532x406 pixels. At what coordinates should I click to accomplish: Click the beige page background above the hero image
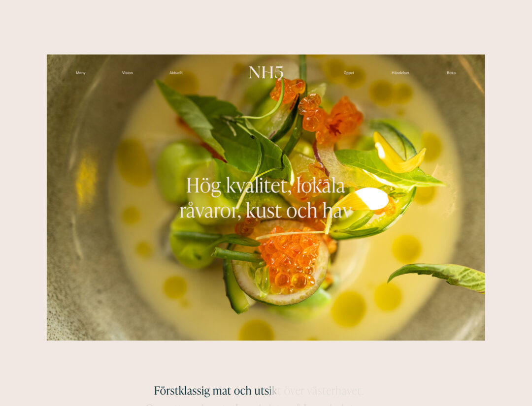(x=266, y=27)
